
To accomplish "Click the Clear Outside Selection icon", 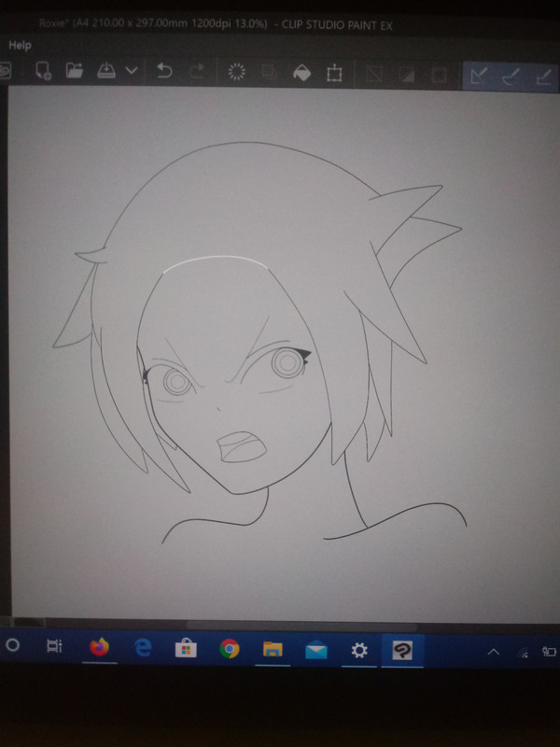I will 270,73.
